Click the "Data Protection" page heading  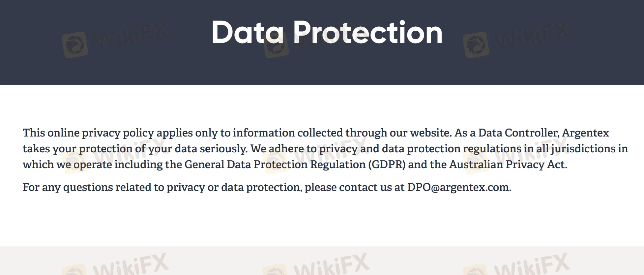click(x=327, y=32)
